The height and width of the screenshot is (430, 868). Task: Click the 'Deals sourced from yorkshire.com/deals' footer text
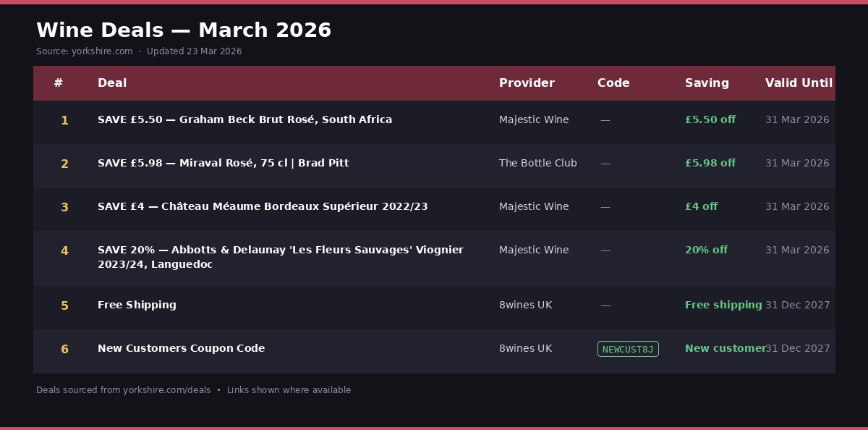pyautogui.click(x=123, y=390)
